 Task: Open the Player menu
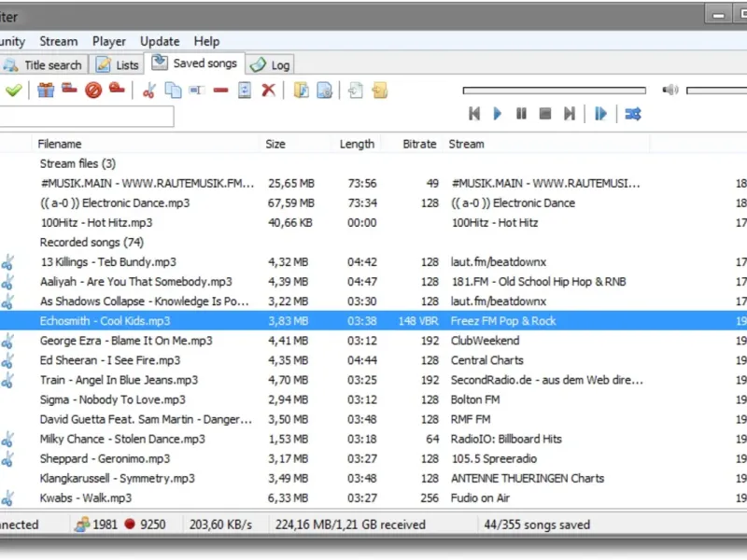tap(109, 41)
